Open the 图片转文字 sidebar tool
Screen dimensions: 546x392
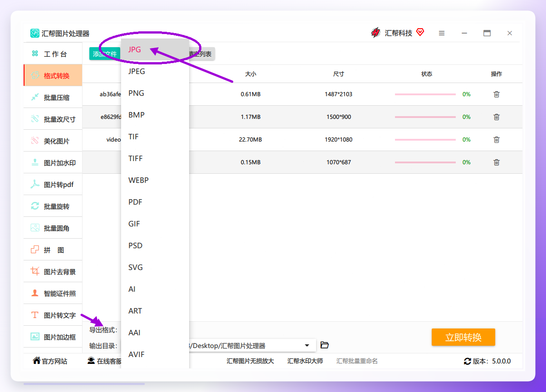[x=53, y=315]
